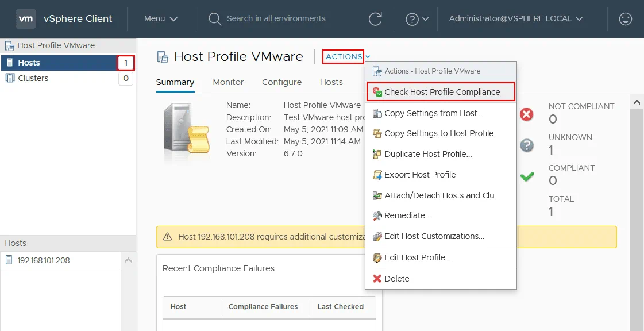Click the smiley feedback icon
The image size is (644, 331).
625,19
